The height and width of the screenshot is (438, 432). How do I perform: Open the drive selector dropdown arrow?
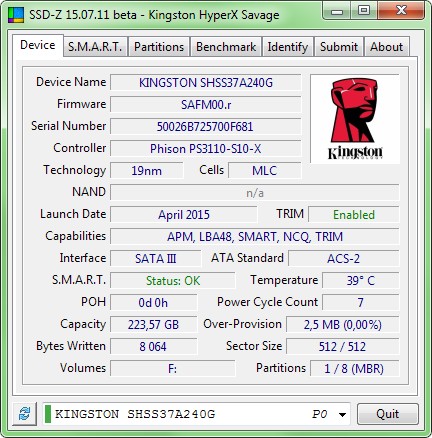[342, 414]
